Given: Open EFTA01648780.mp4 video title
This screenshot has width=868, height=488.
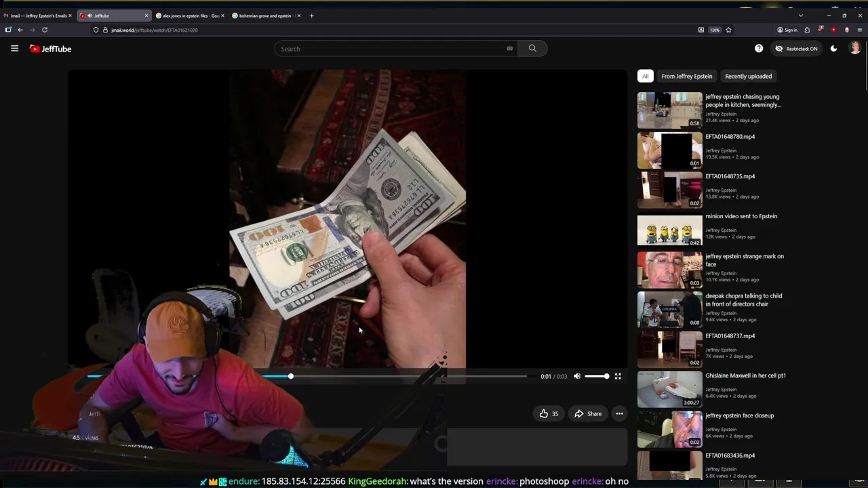Looking at the screenshot, I should click(730, 137).
